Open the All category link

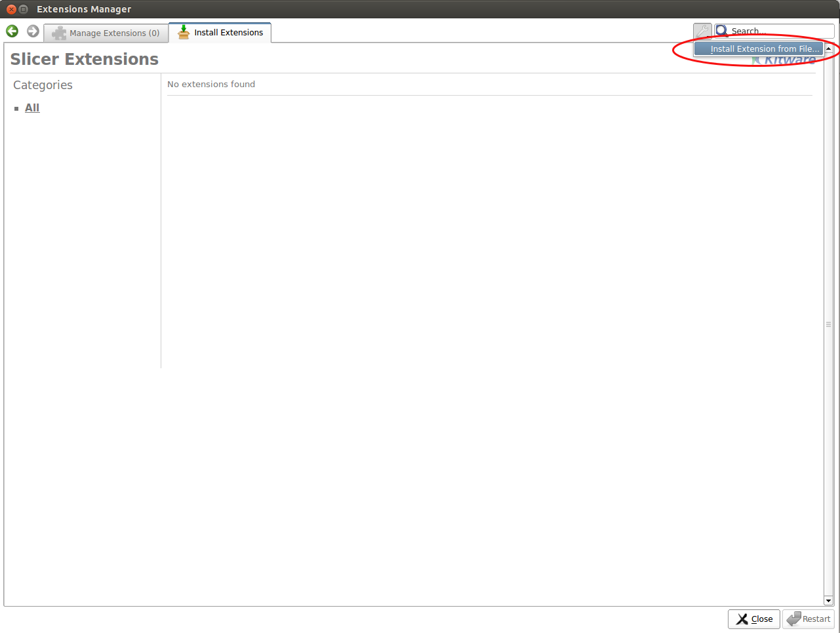click(32, 107)
